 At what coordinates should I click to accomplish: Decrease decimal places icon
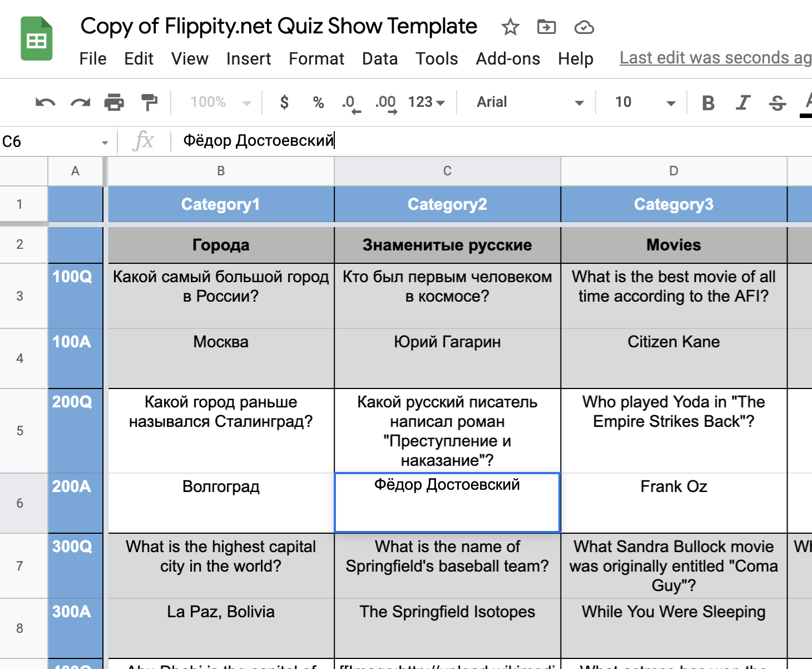tap(350, 102)
